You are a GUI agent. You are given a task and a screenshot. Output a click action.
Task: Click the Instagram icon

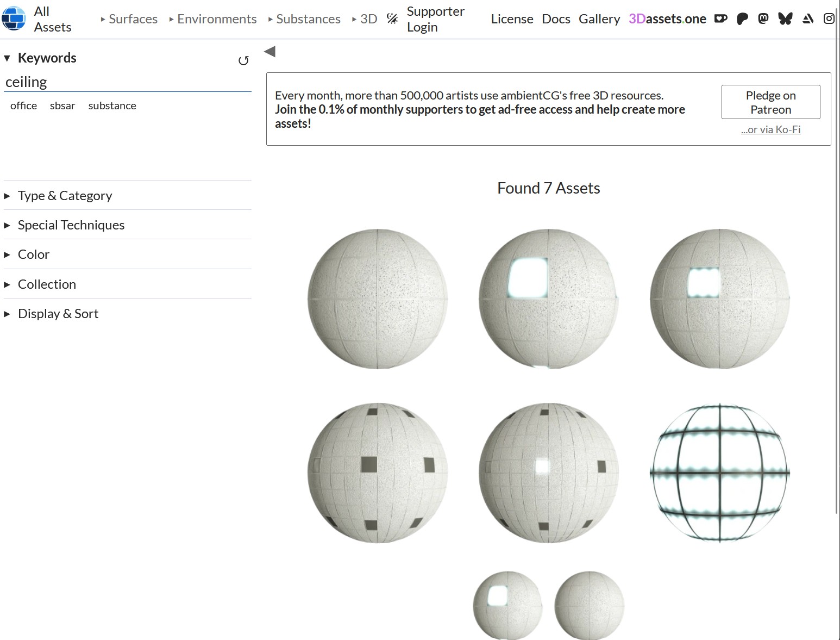829,19
